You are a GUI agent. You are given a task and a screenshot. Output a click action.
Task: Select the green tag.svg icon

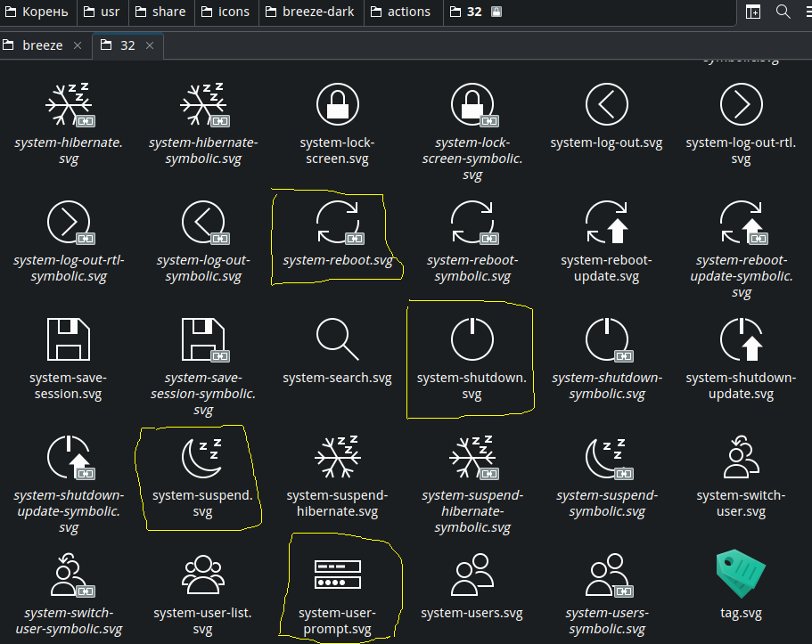click(741, 573)
